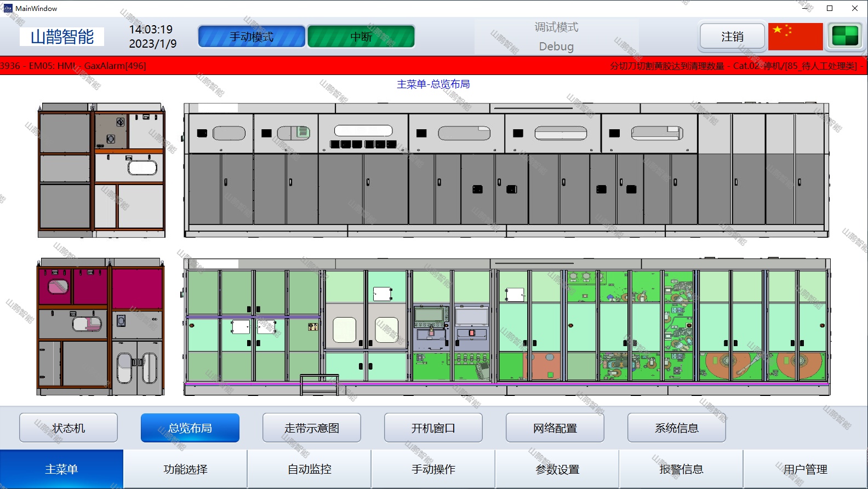This screenshot has height=489, width=868.
Task: Click the MainWindow title bar app icon
Action: tap(8, 8)
